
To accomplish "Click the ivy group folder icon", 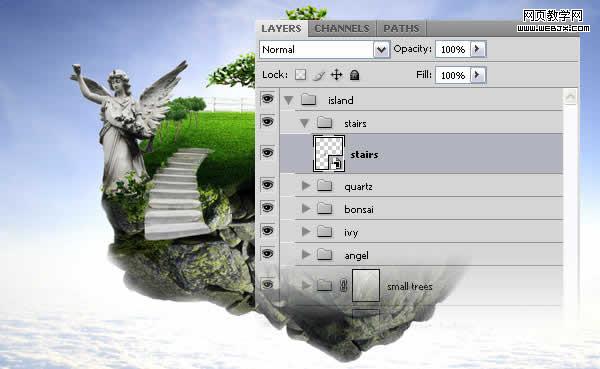I will (324, 231).
